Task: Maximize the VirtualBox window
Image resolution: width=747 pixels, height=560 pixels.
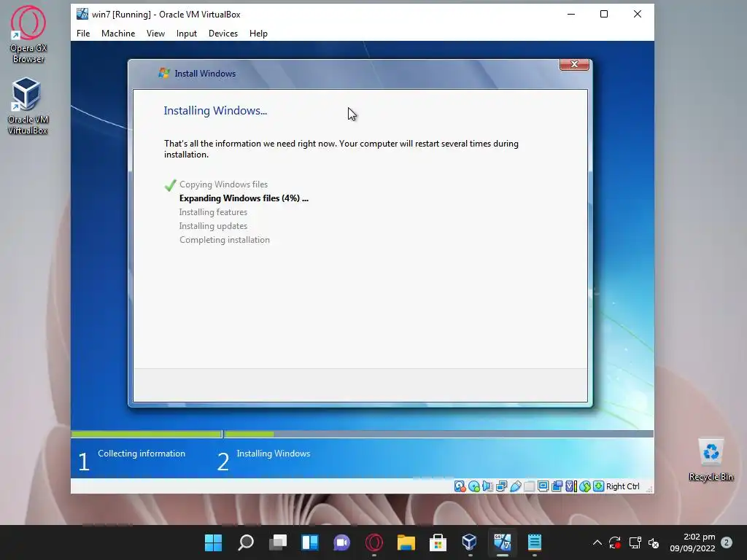Action: tap(604, 14)
